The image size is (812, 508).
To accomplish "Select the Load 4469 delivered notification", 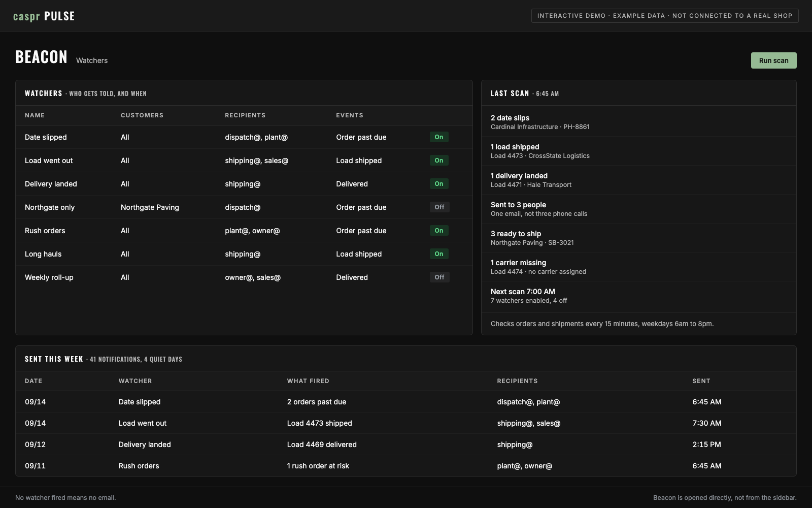I will click(322, 444).
